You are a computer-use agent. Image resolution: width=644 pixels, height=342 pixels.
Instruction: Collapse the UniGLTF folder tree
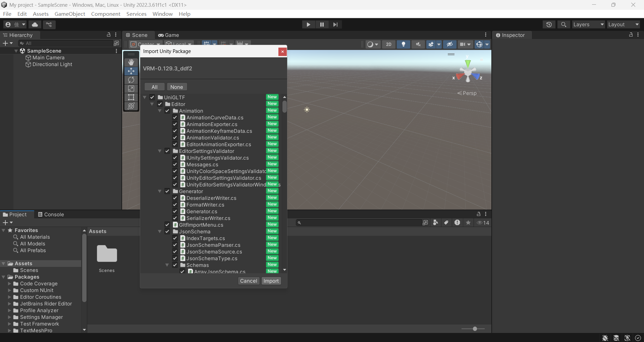[x=145, y=97]
